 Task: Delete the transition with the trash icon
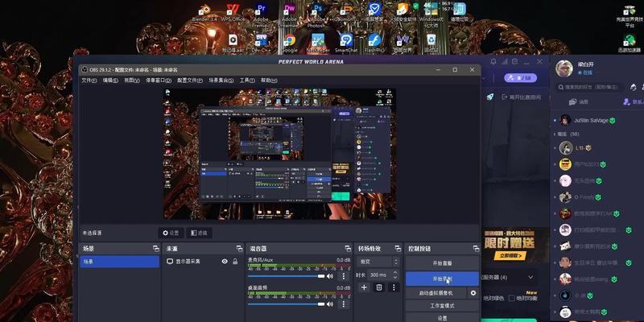pos(379,287)
